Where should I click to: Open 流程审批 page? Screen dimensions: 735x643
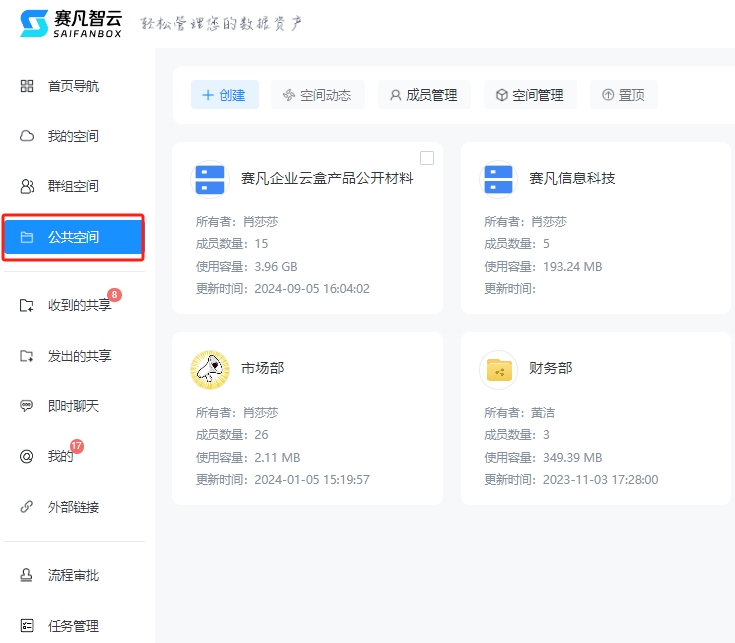point(73,575)
